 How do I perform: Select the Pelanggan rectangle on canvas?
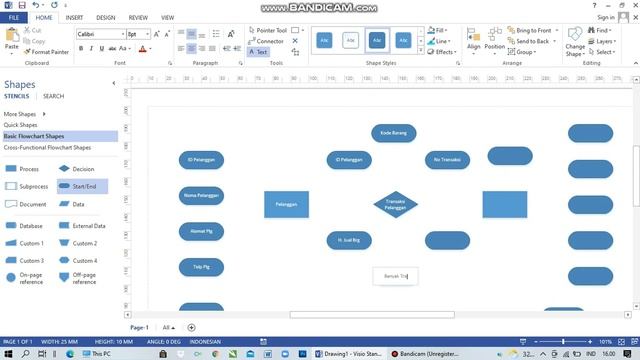tap(287, 204)
